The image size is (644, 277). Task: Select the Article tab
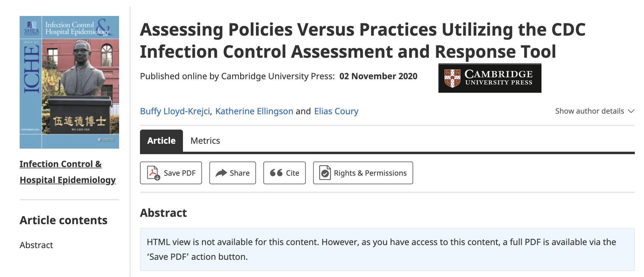point(161,141)
